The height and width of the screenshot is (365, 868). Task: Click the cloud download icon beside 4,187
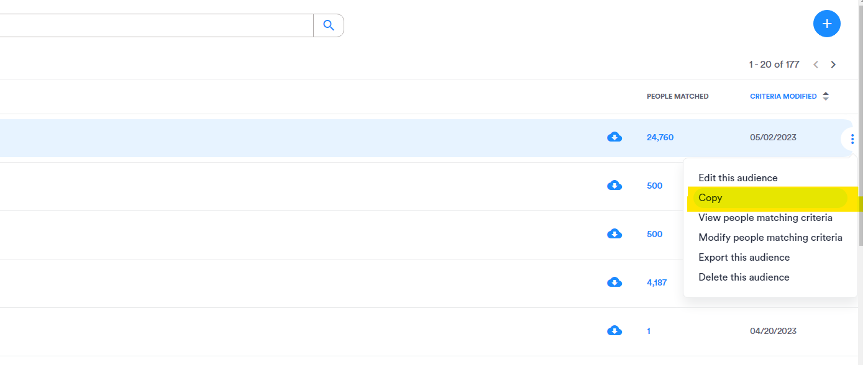coord(614,282)
